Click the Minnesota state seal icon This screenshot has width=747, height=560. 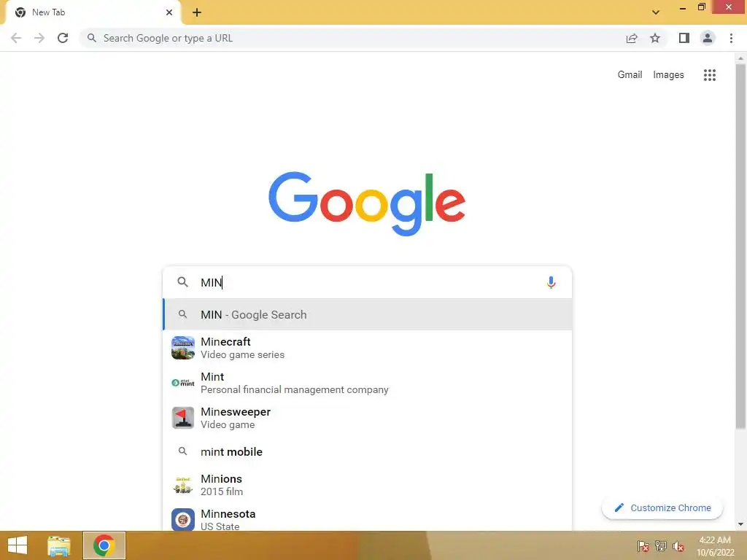coord(183,519)
